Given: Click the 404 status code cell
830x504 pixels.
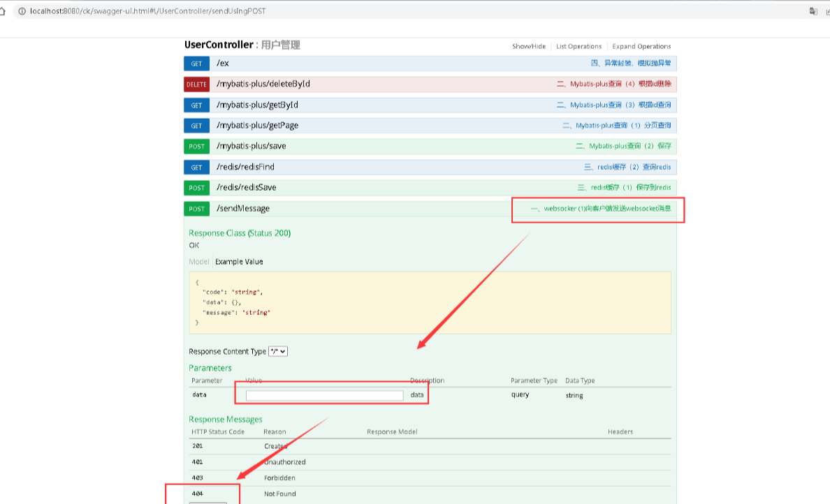Looking at the screenshot, I should 198,494.
